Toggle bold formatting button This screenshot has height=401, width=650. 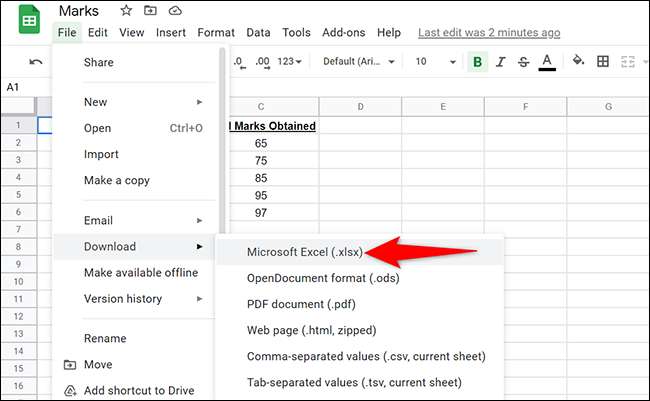click(x=478, y=62)
